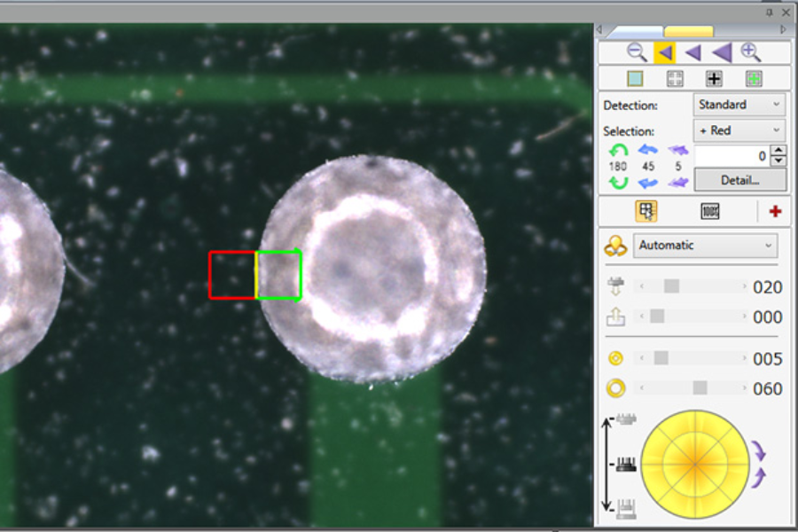
Task: Click lower blue 45 degree rotate arrow
Action: tap(648, 183)
